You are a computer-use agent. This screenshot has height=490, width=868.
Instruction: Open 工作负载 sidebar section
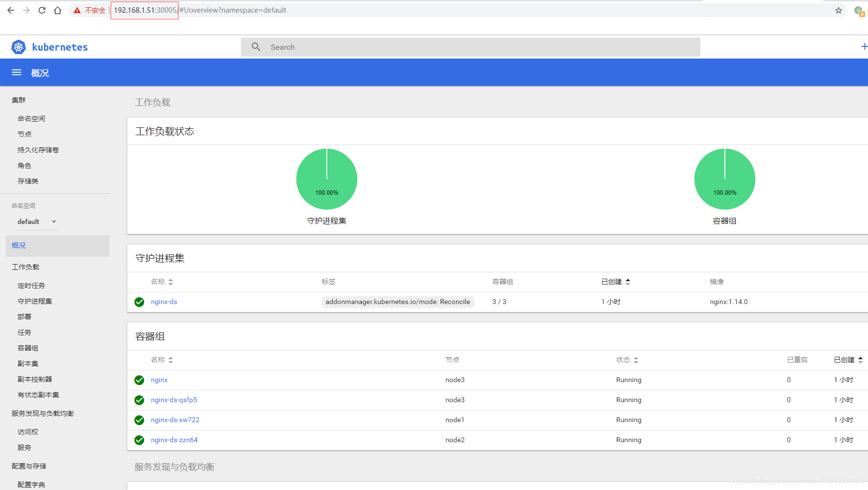click(x=25, y=267)
